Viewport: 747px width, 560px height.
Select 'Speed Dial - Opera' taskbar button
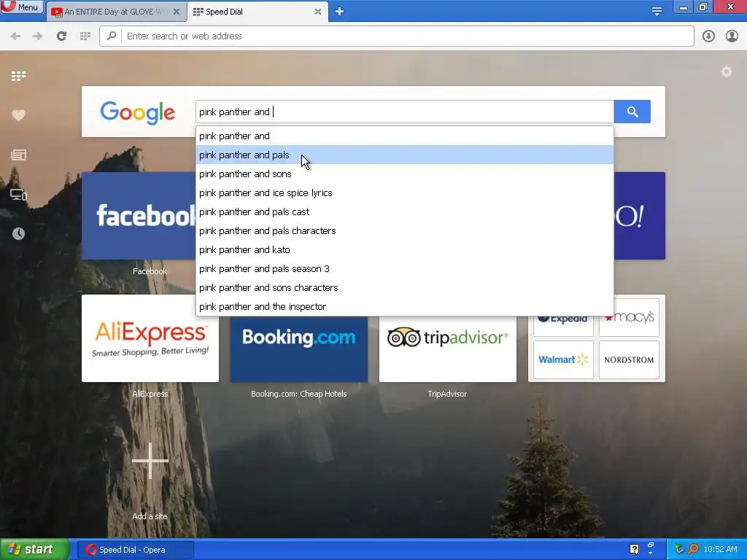click(135, 550)
